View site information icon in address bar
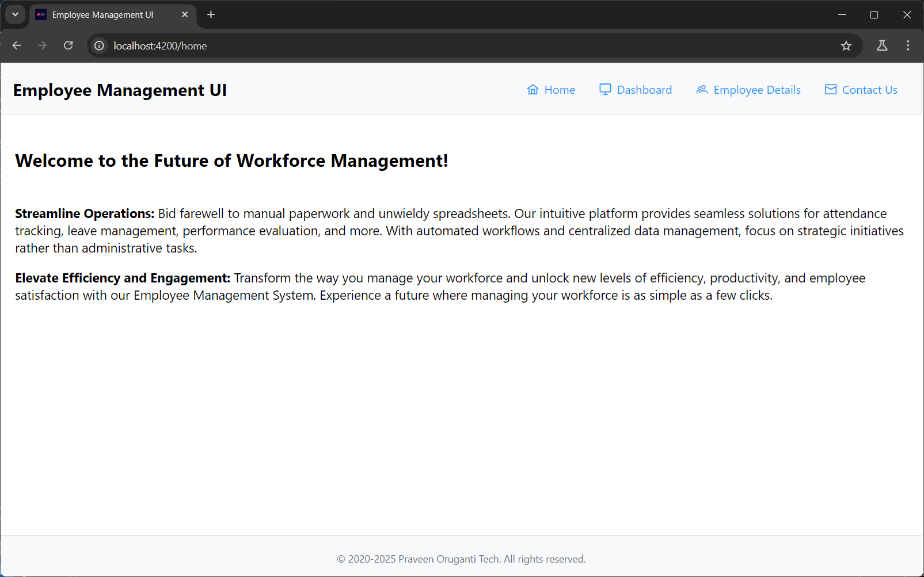924x577 pixels. coord(100,45)
